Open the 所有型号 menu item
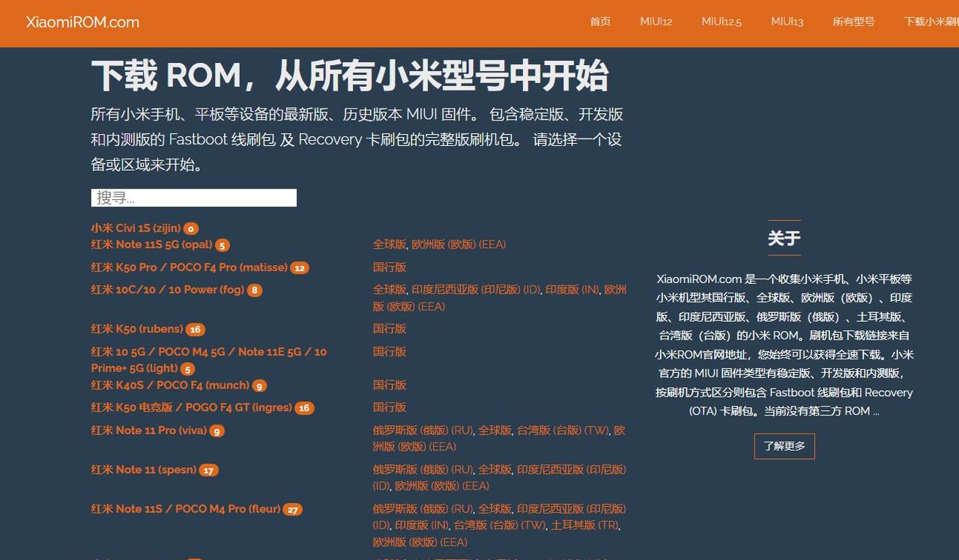 pos(853,22)
